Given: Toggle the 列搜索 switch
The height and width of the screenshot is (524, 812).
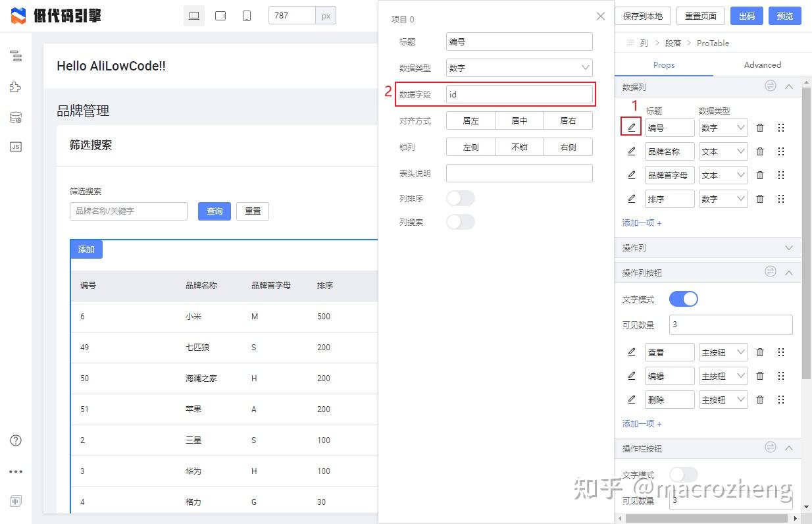Looking at the screenshot, I should 461,222.
